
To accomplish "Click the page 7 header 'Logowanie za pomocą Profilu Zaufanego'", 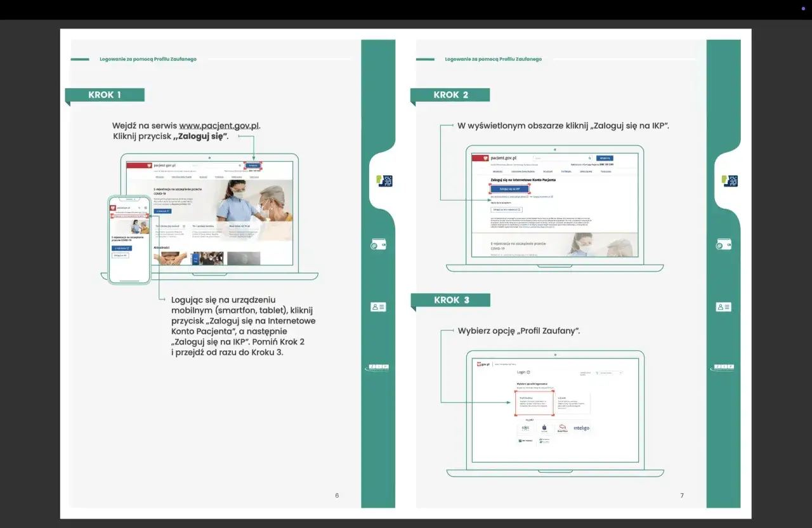I will point(494,59).
